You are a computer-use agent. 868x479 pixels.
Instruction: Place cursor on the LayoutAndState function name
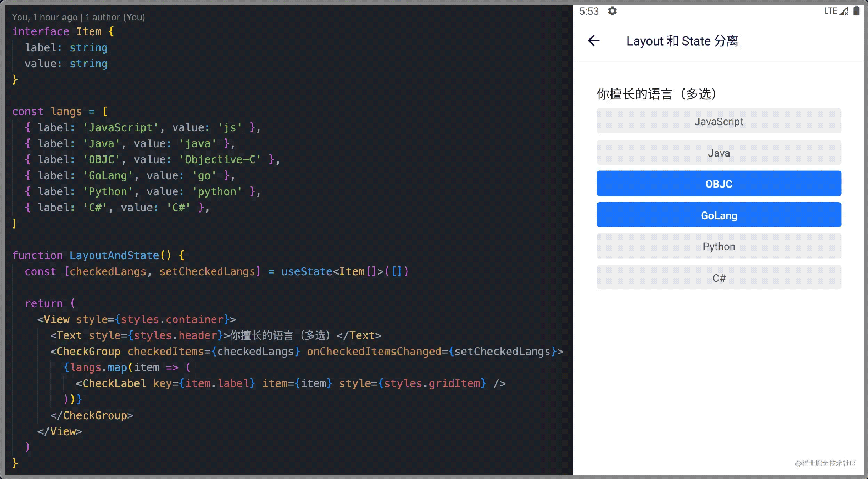pyautogui.click(x=114, y=255)
